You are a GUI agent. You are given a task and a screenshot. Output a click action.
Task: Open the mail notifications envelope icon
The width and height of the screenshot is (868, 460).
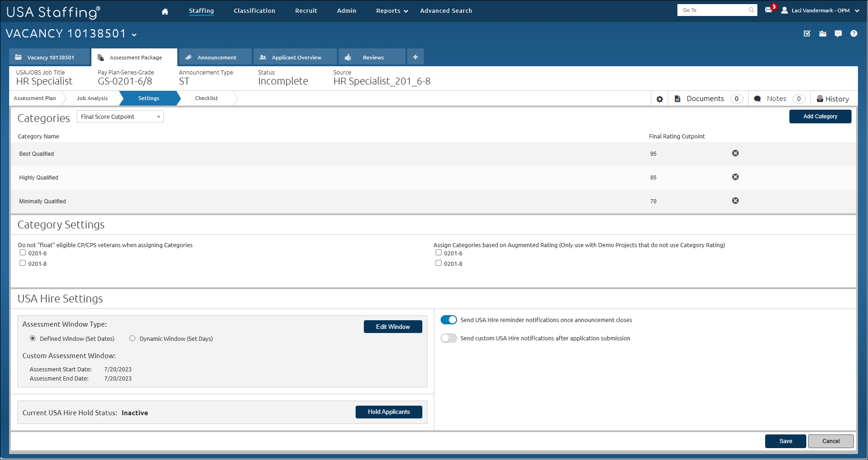pos(768,10)
